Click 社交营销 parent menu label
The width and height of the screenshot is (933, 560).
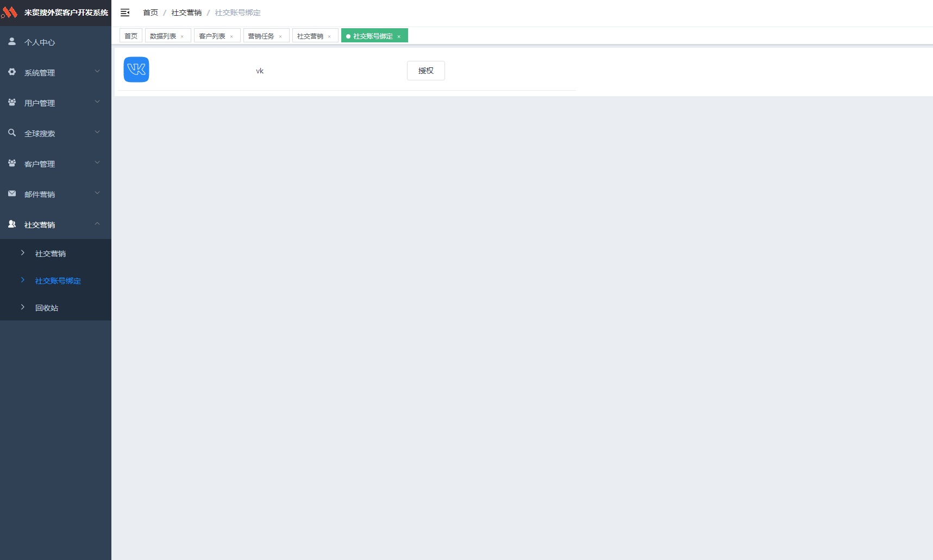click(40, 225)
